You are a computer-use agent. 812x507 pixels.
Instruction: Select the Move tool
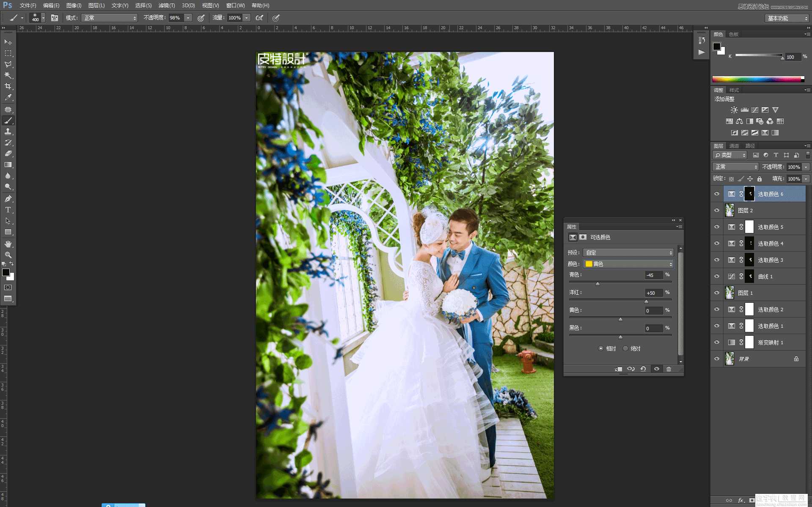8,42
